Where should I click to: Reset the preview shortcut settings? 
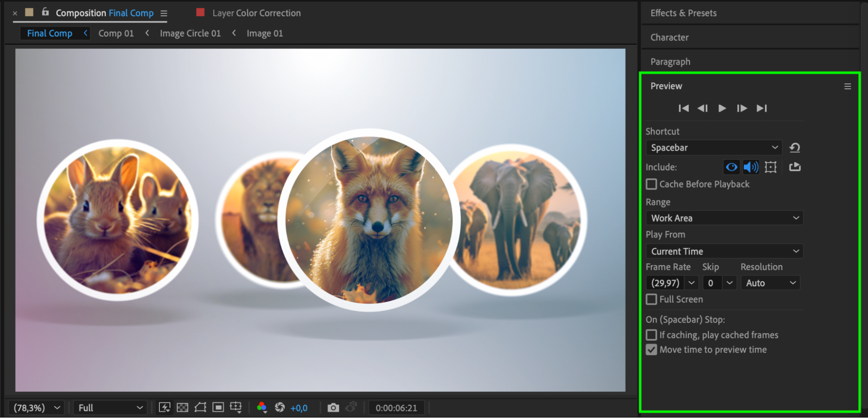click(x=795, y=148)
